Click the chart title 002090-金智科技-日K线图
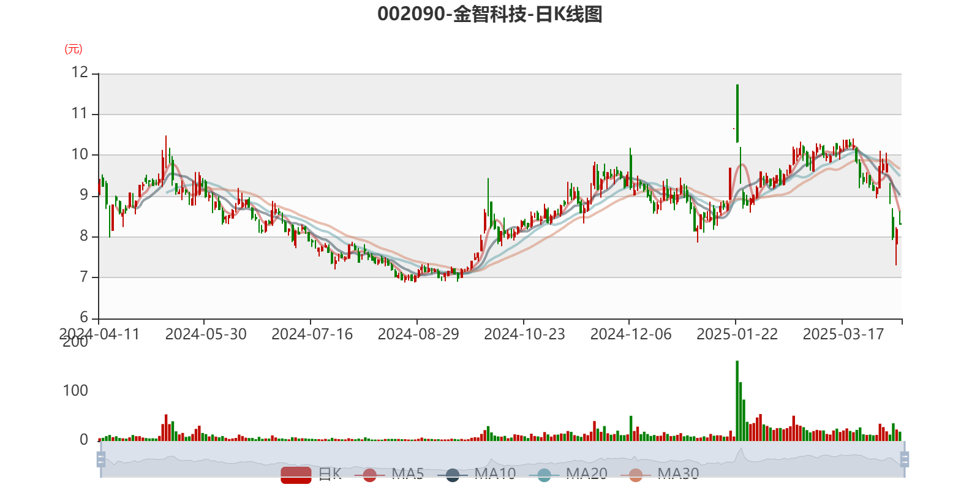 490,14
